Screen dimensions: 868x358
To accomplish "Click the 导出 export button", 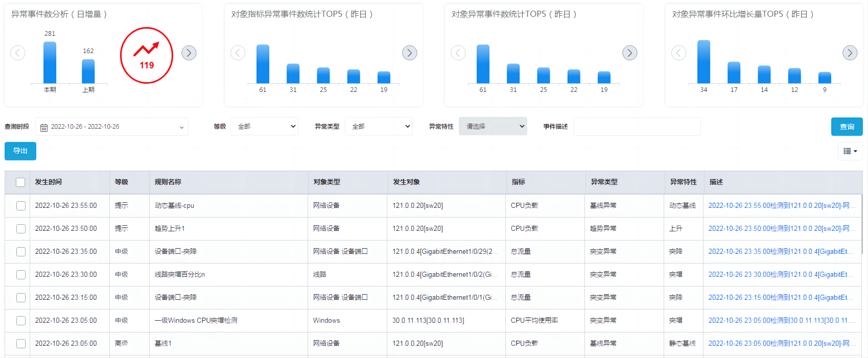I will click(x=20, y=151).
